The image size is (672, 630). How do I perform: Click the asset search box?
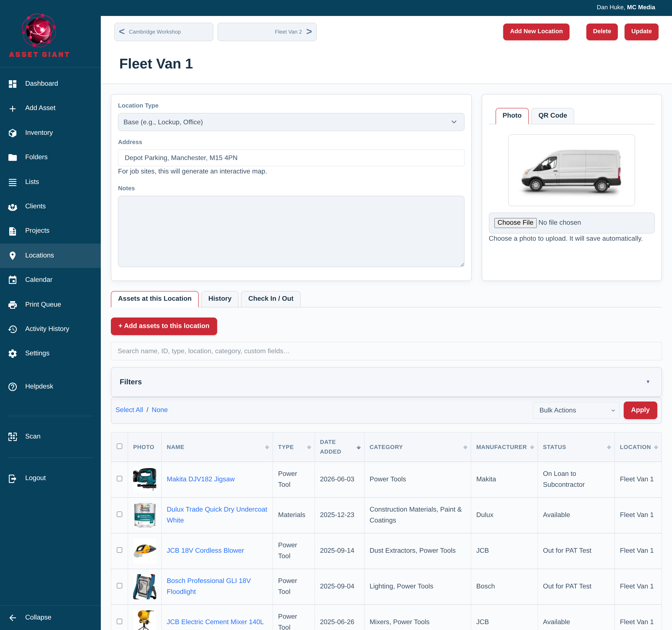pos(386,351)
